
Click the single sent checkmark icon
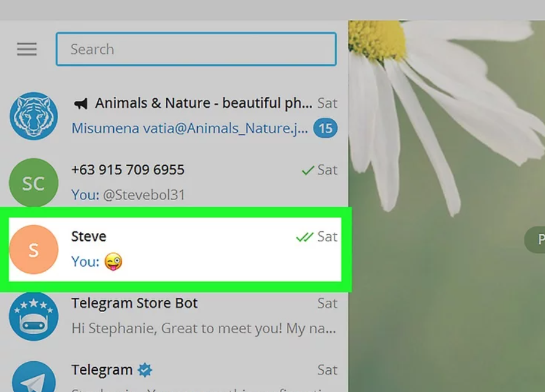(307, 171)
